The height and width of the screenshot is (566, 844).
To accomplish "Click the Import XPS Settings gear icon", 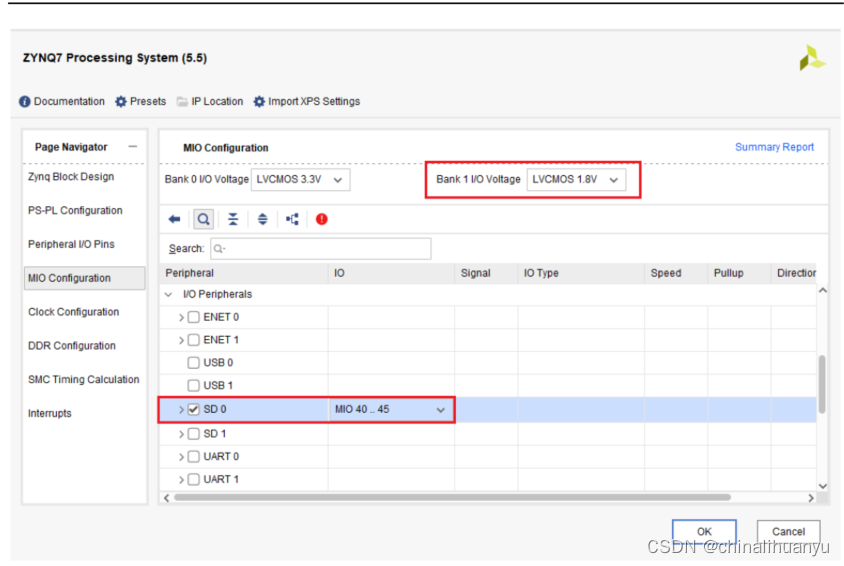I will 259,101.
